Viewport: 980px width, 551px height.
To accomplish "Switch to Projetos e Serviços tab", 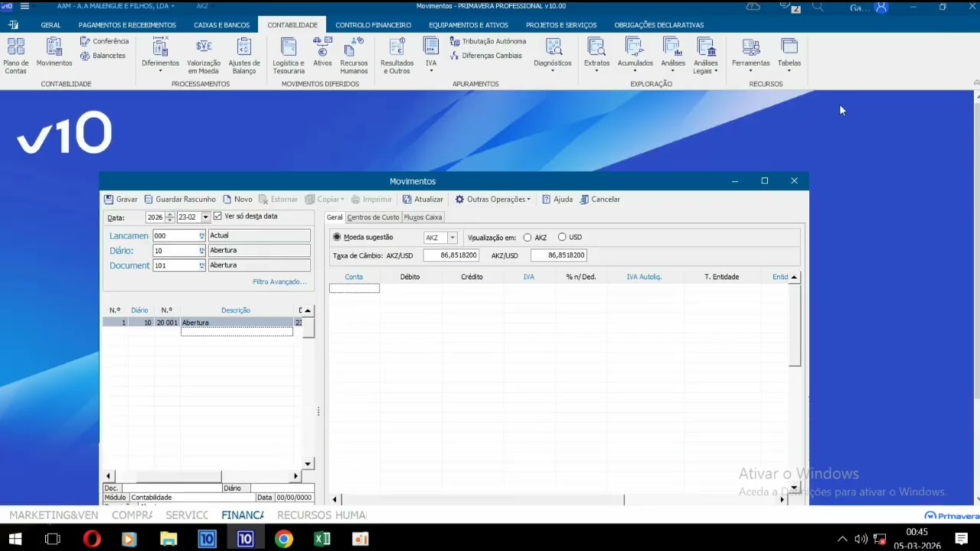I will pos(561,25).
